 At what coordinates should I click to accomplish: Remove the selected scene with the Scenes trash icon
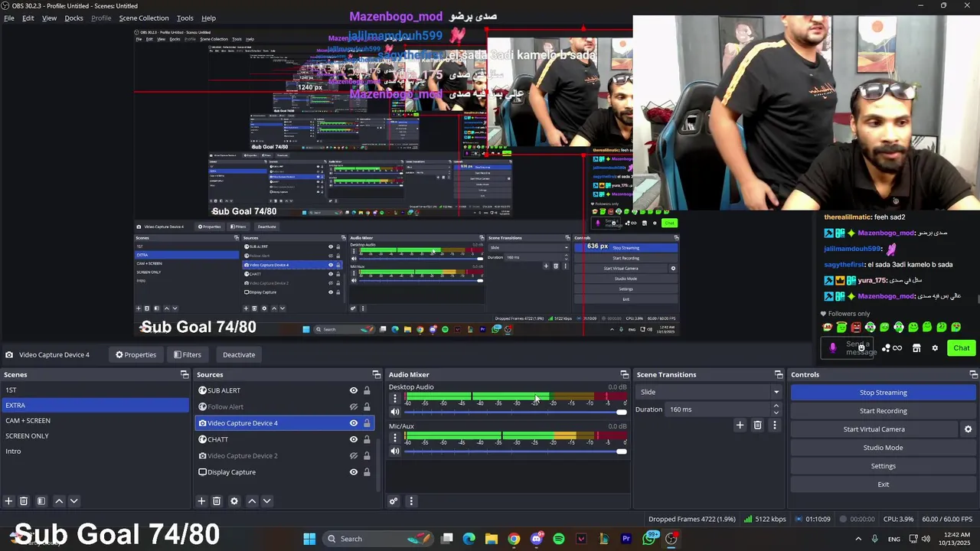(x=24, y=501)
